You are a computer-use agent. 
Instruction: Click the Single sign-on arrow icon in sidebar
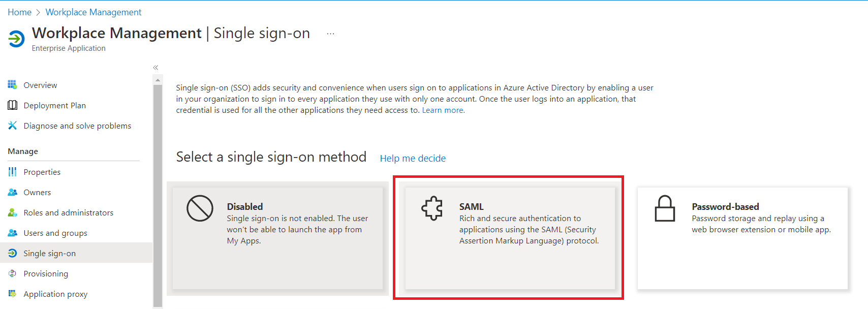[x=12, y=253]
